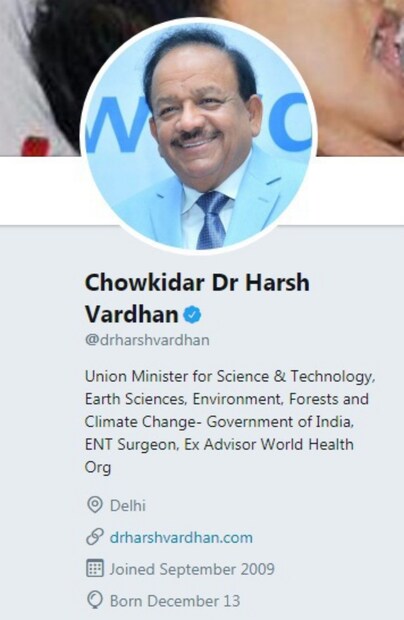The image size is (404, 620).
Task: Open the circular profile photo
Action: click(198, 136)
